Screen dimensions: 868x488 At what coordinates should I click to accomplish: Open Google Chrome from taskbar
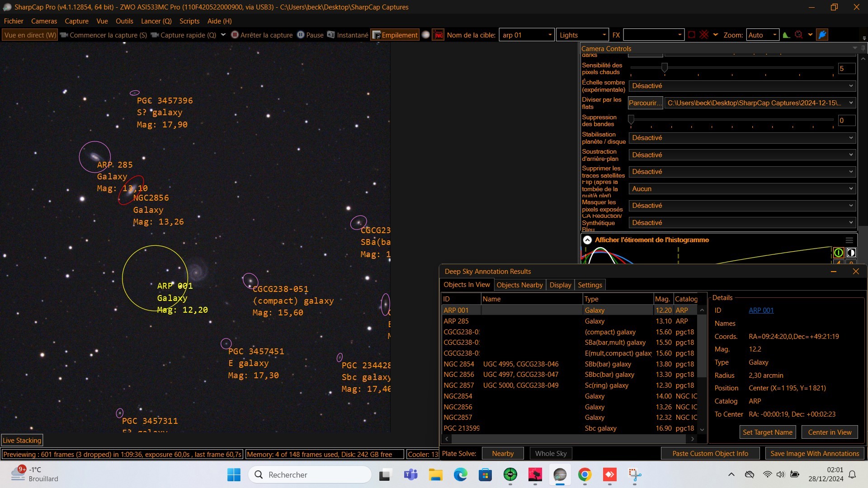pos(585,474)
